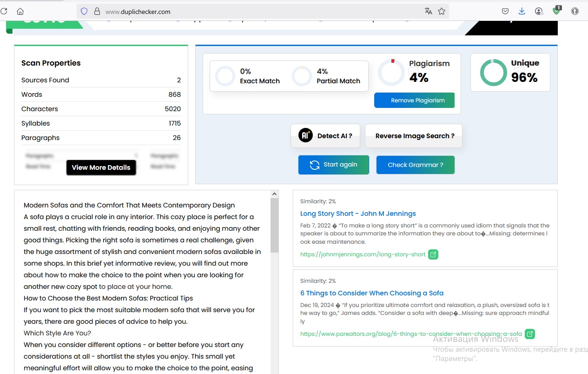Bookmark this page with star icon
This screenshot has width=588, height=374.
click(x=442, y=12)
